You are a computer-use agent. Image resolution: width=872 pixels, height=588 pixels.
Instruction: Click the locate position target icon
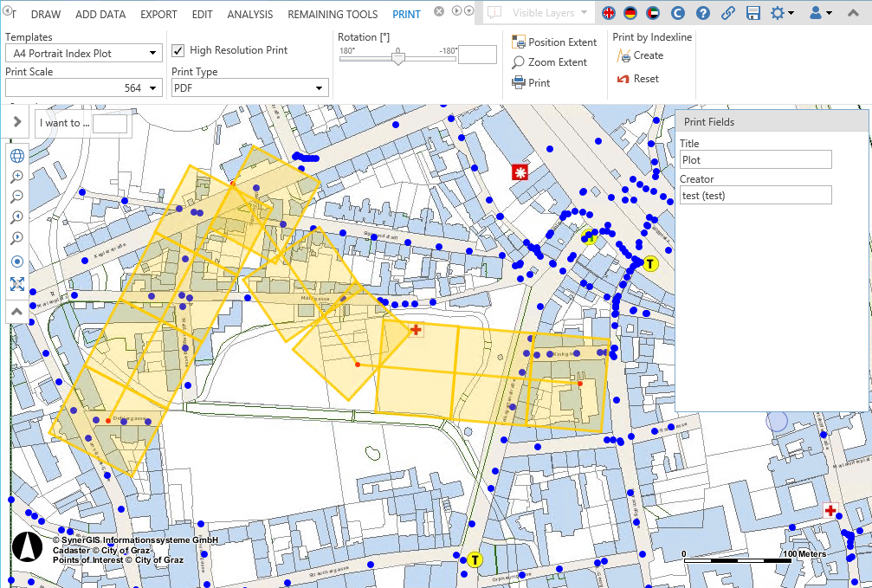17,262
